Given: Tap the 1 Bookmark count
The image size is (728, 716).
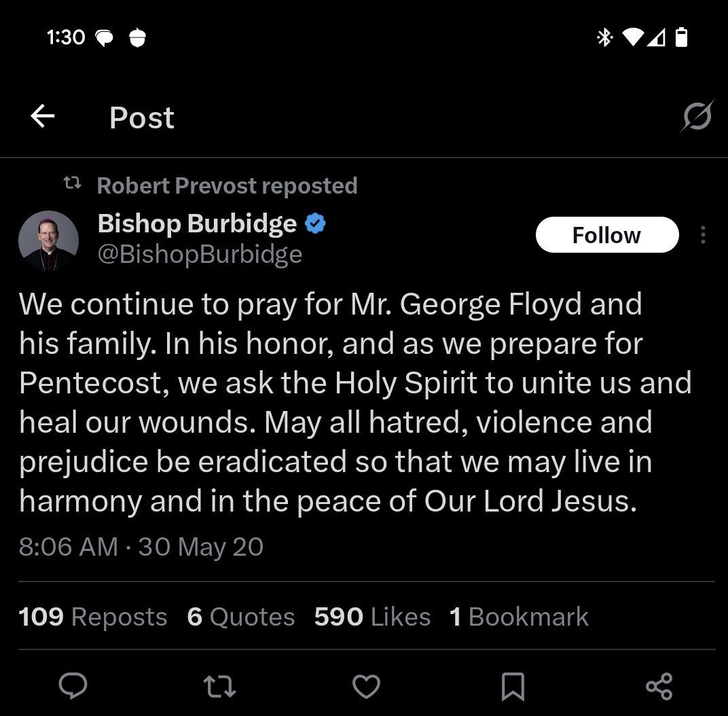Looking at the screenshot, I should coord(519,617).
